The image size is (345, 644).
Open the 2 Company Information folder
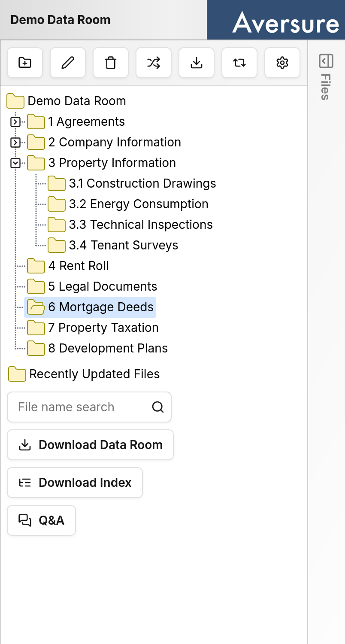coord(104,143)
